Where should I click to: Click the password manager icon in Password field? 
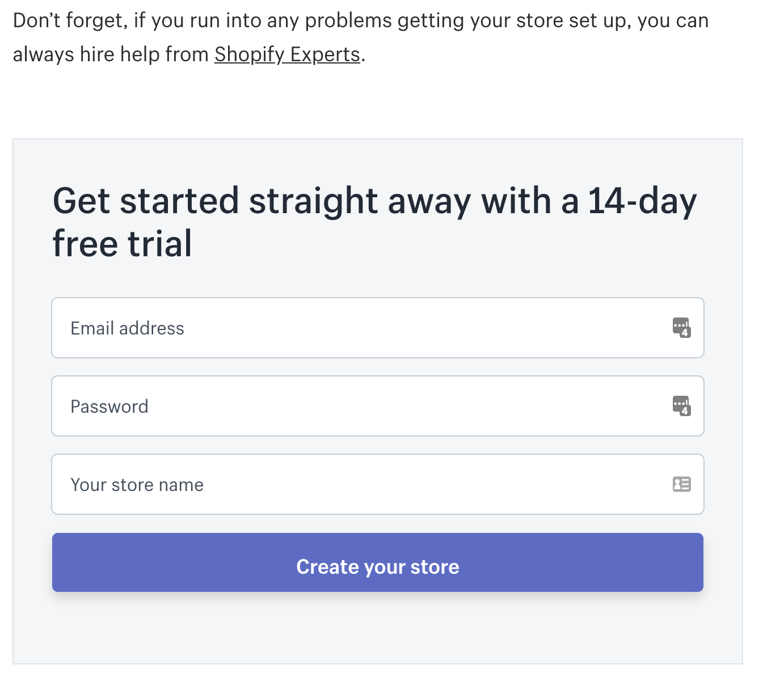click(x=681, y=406)
